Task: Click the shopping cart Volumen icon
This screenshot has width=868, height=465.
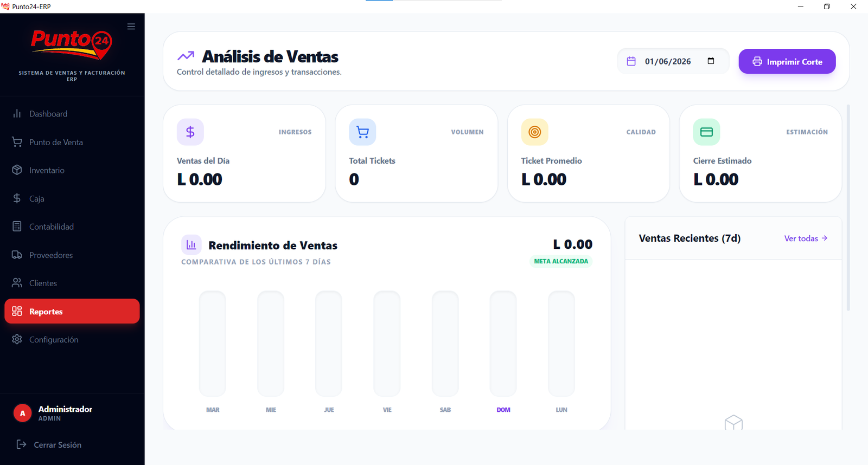Action: [x=362, y=132]
